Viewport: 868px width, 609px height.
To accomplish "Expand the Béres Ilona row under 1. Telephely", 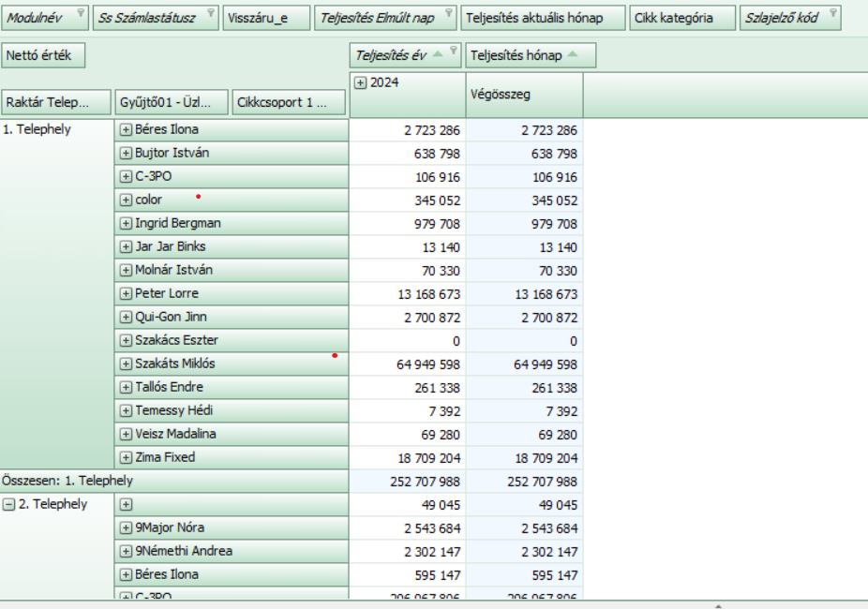I will (126, 130).
